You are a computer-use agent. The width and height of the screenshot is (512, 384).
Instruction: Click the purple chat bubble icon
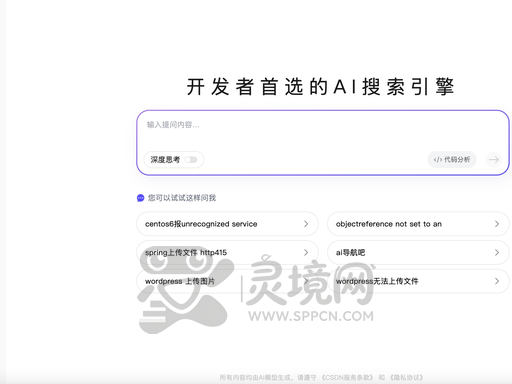point(141,198)
